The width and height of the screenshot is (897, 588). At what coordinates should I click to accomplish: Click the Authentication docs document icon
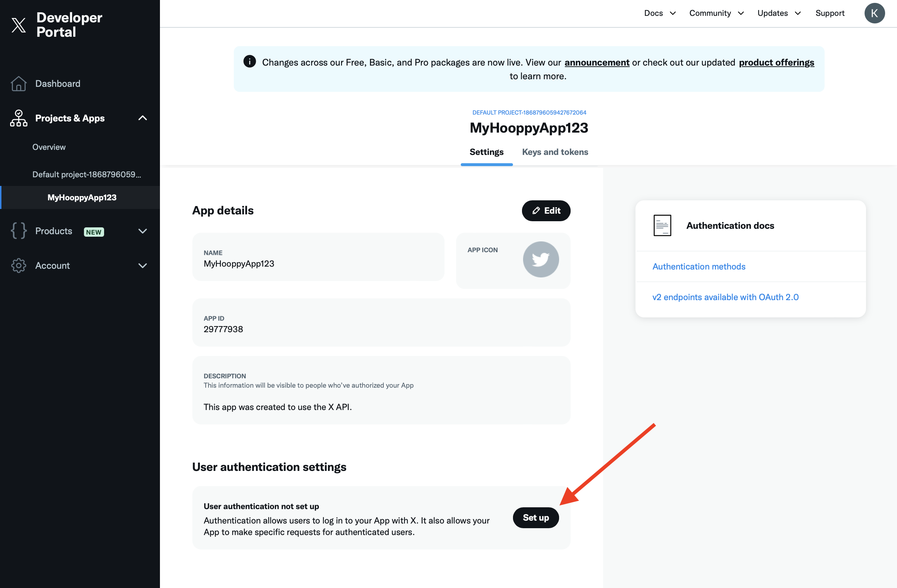tap(662, 226)
